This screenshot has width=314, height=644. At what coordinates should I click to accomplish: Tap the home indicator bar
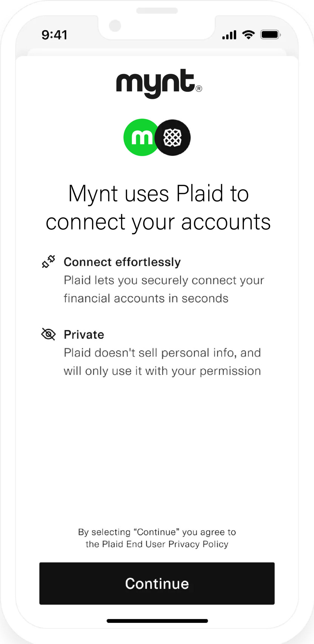(x=157, y=621)
